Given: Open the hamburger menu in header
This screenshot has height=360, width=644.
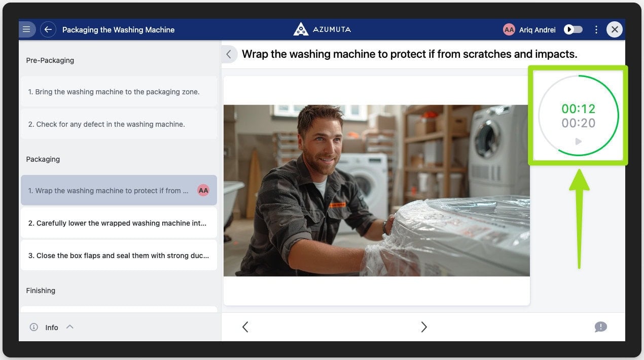Looking at the screenshot, I should coord(27,29).
